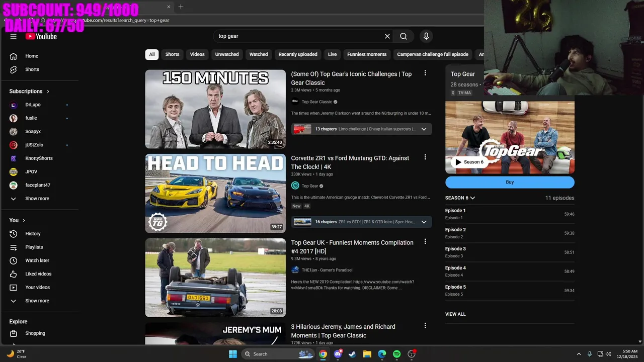
Task: Open Episode 3 in the season list
Action: pos(510,252)
